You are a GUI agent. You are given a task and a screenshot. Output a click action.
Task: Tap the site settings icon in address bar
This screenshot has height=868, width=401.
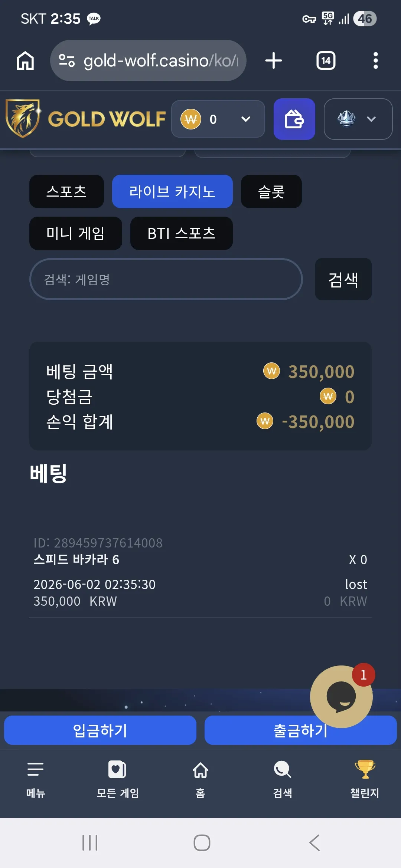67,60
